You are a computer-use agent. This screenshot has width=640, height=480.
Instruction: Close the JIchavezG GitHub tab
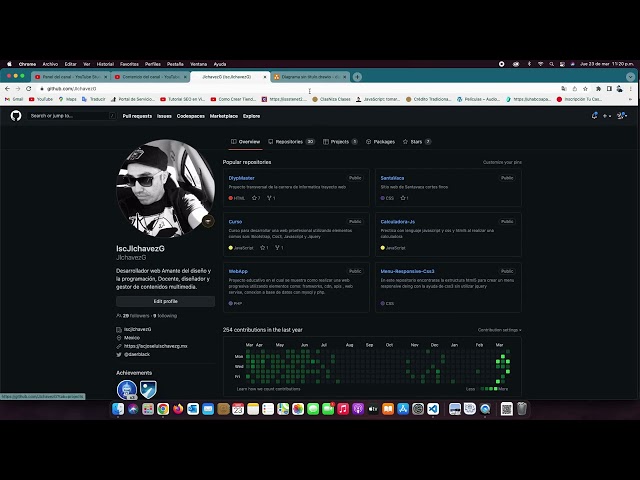[265, 77]
